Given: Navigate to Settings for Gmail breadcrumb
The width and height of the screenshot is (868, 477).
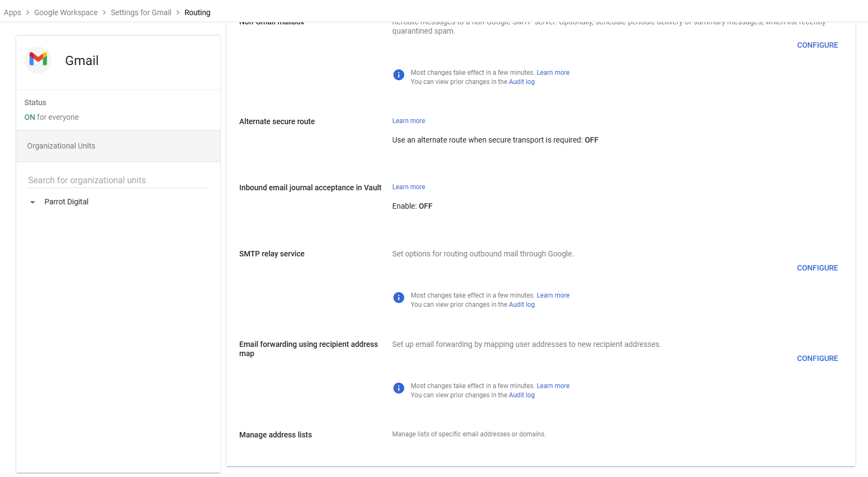Looking at the screenshot, I should 141,12.
